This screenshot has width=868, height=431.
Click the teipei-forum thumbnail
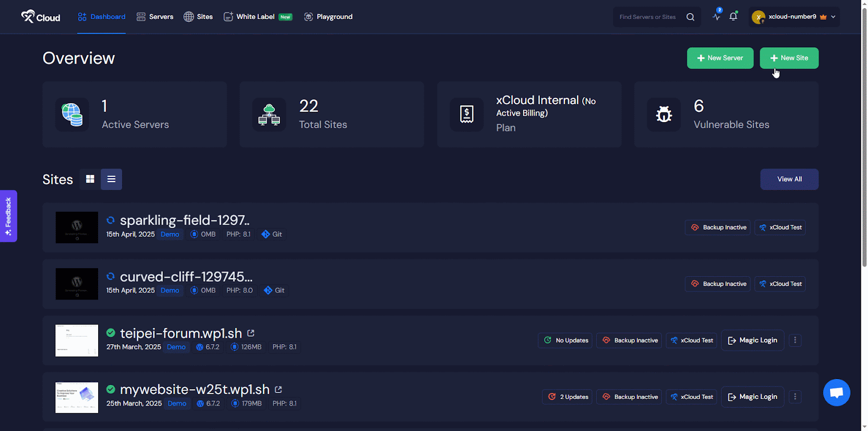(x=77, y=340)
